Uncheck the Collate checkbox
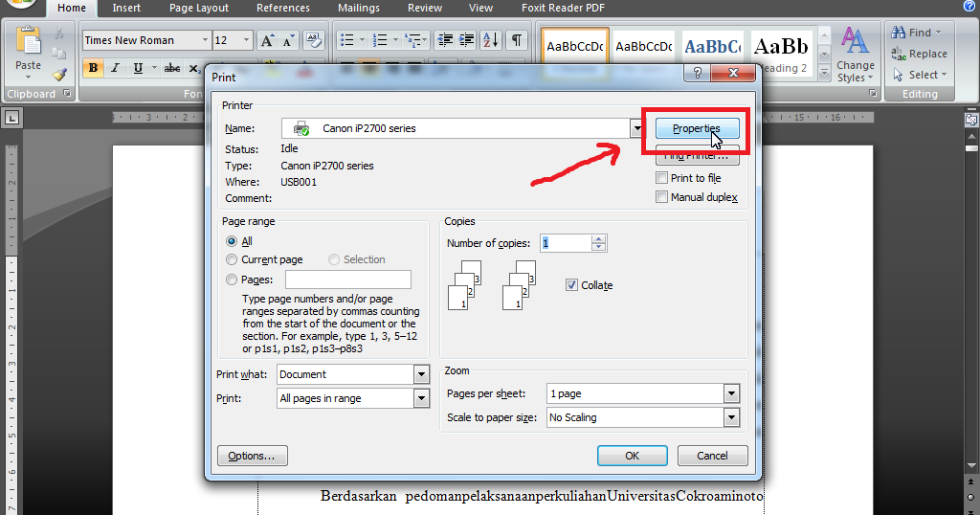The width and height of the screenshot is (980, 515). (571, 285)
